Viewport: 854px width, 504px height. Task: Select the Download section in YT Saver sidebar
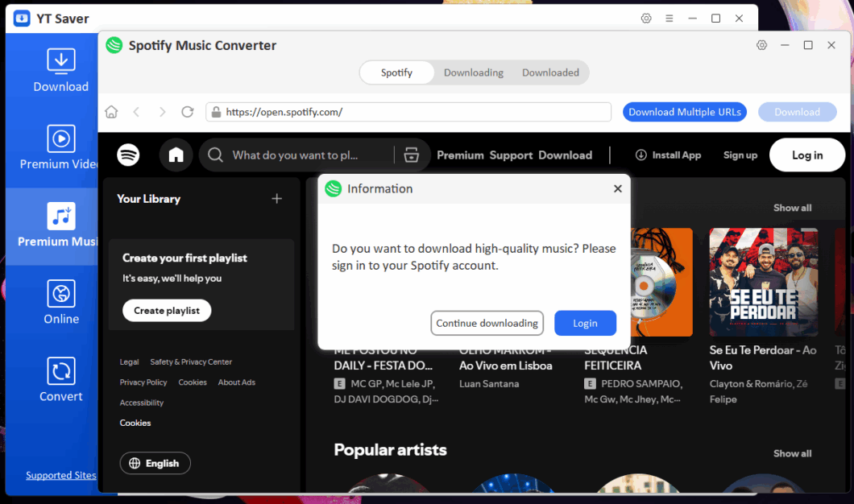coord(60,71)
